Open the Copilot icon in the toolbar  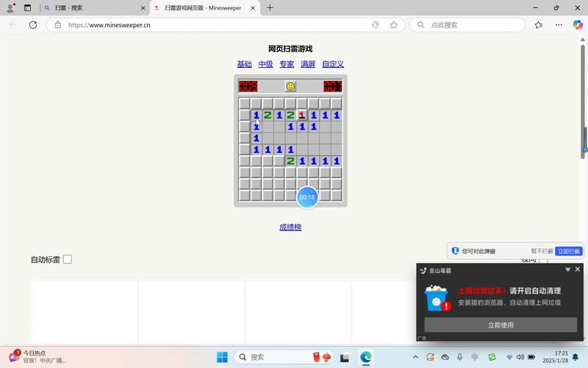pyautogui.click(x=578, y=25)
